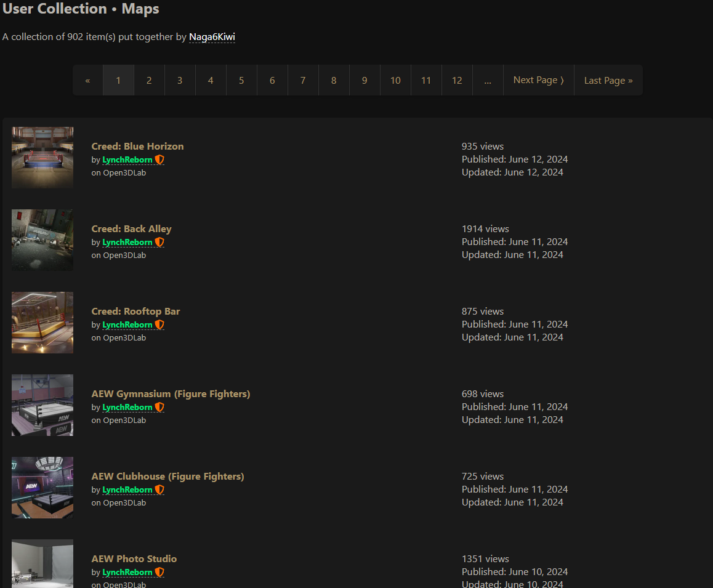Click the '725 views' text
The image size is (713, 588).
(x=483, y=477)
